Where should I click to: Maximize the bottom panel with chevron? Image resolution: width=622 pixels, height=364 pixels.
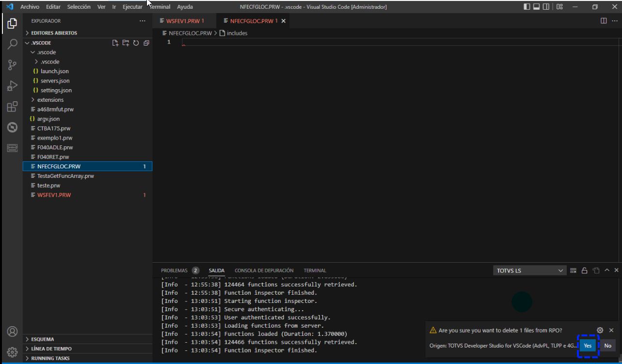607,270
